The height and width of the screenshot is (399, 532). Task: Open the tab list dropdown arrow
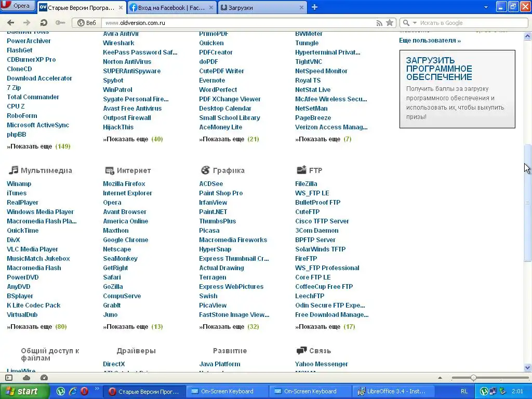(486, 7)
